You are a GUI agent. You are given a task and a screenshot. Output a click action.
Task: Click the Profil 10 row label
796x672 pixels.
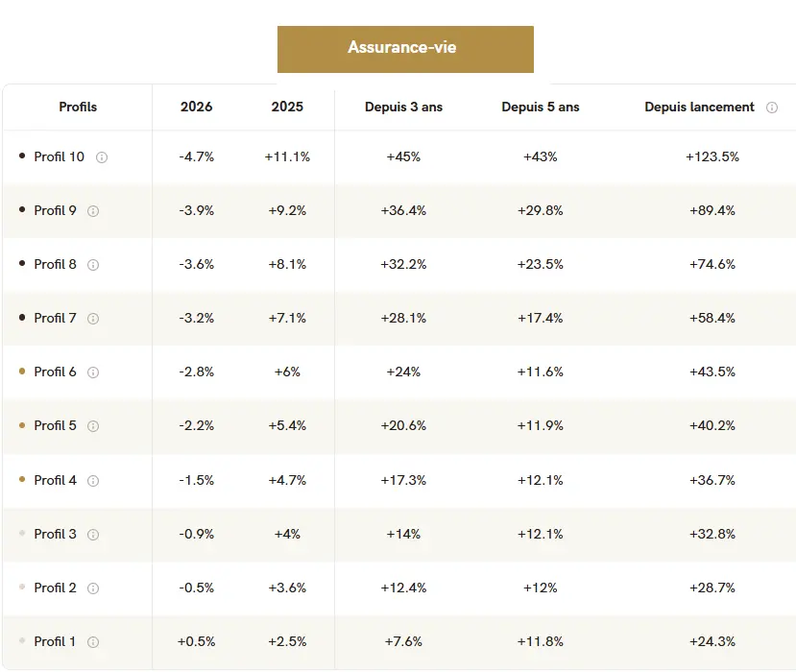click(x=59, y=156)
